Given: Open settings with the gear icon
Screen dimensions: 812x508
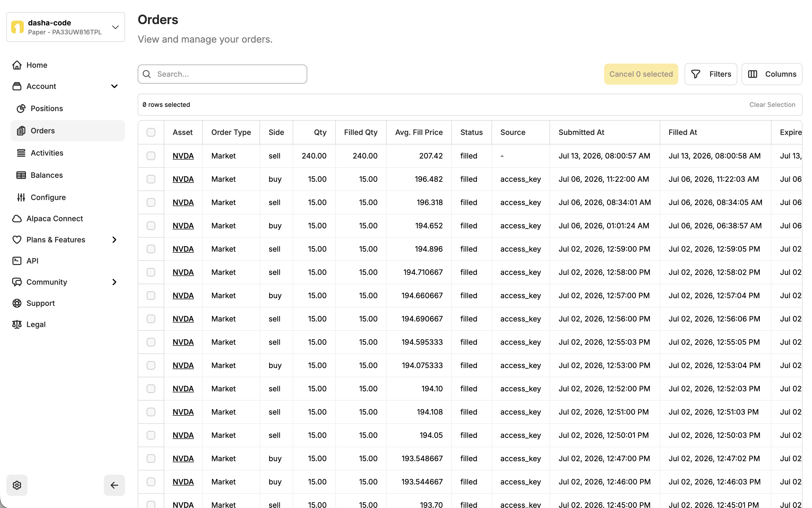Looking at the screenshot, I should (17, 485).
